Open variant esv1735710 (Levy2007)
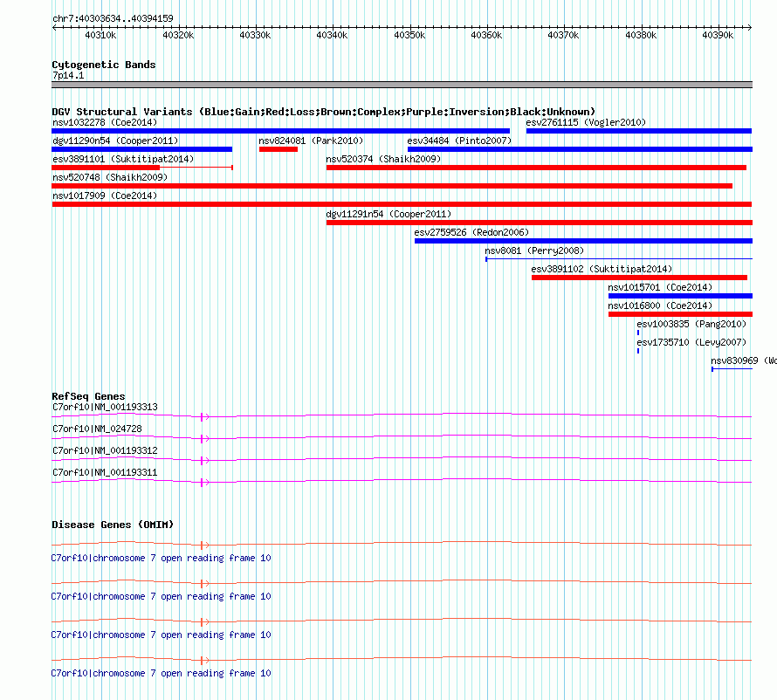This screenshot has width=777, height=700. (x=691, y=343)
